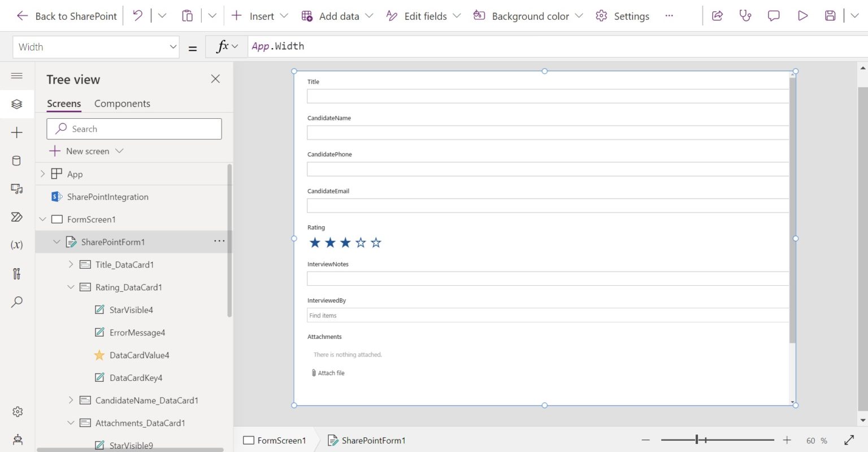Expand the App item in Tree view
868x452 pixels.
pyautogui.click(x=42, y=174)
